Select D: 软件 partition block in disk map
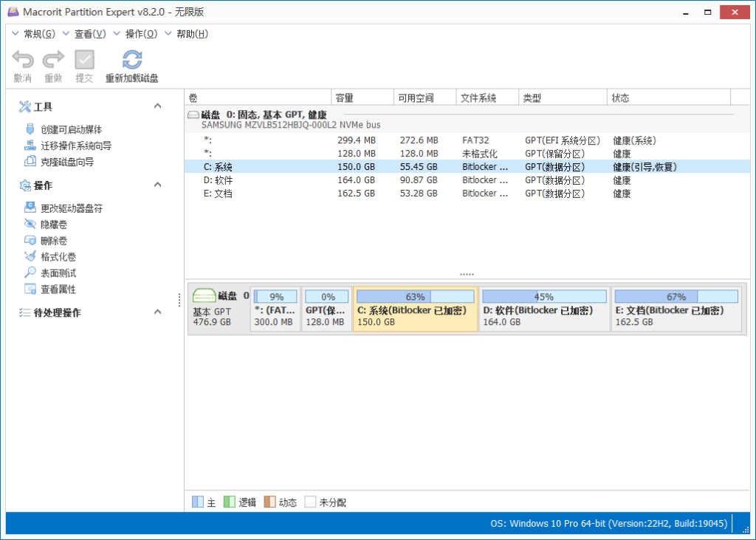The image size is (756, 540). [x=545, y=309]
